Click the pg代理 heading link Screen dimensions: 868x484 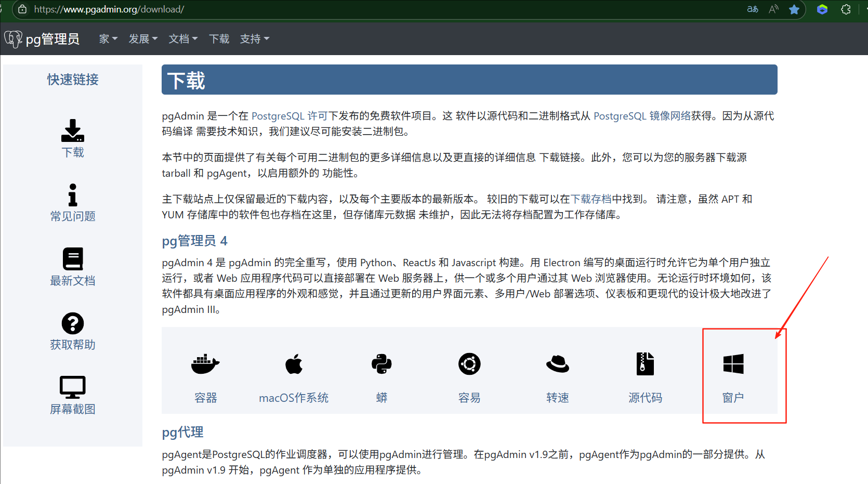point(182,432)
